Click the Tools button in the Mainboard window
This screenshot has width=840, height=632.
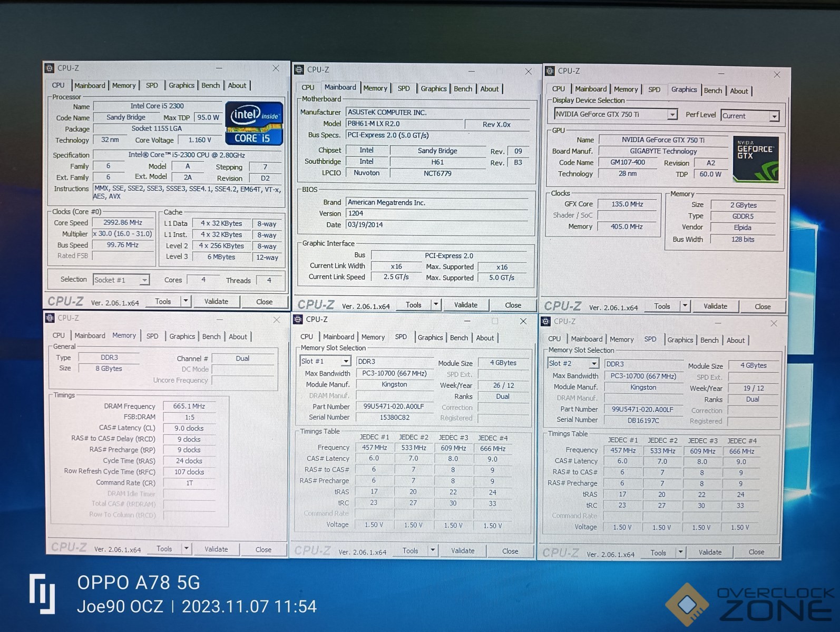(414, 304)
